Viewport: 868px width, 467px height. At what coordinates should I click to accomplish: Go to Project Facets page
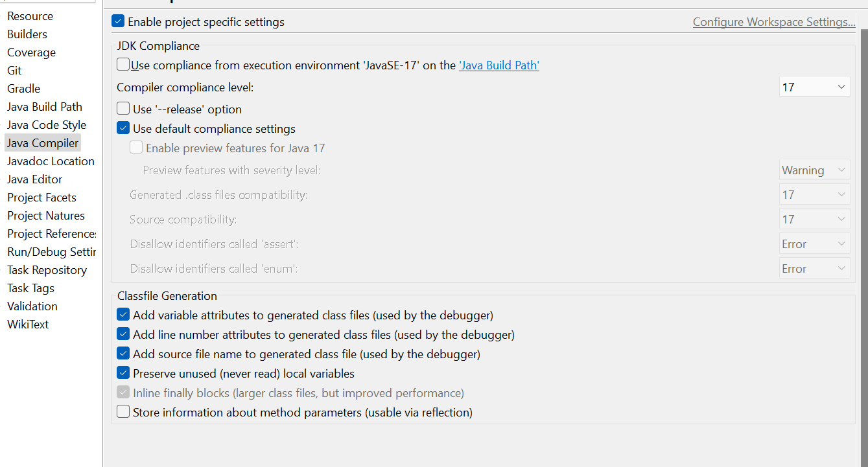41,198
